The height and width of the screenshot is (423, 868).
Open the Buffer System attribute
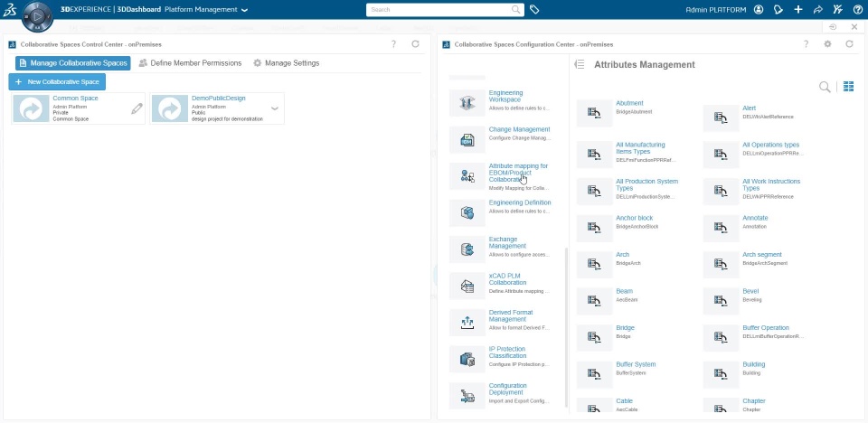[x=636, y=364]
